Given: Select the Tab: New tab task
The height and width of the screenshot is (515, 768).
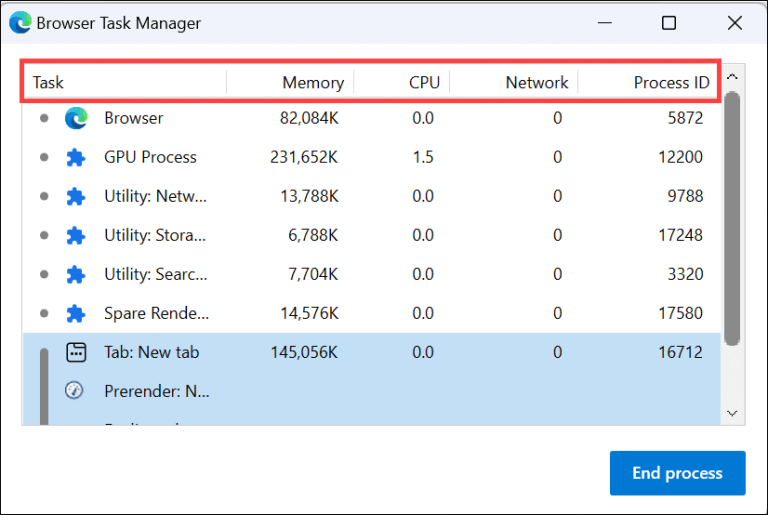Looking at the screenshot, I should pyautogui.click(x=152, y=352).
